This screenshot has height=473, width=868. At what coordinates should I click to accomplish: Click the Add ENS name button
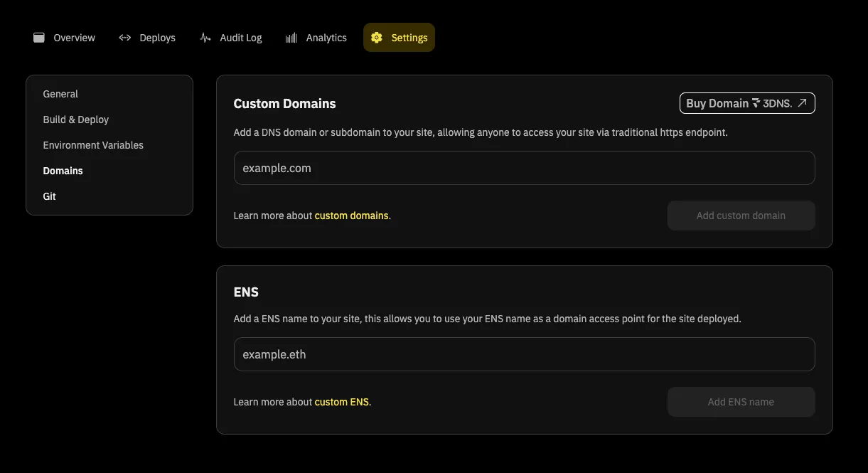coord(741,402)
